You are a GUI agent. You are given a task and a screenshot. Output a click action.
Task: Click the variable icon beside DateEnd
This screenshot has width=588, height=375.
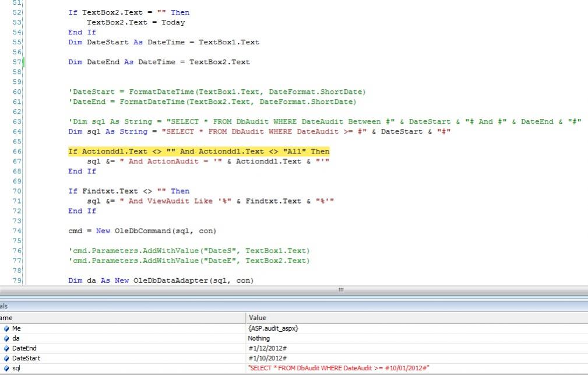[6, 348]
